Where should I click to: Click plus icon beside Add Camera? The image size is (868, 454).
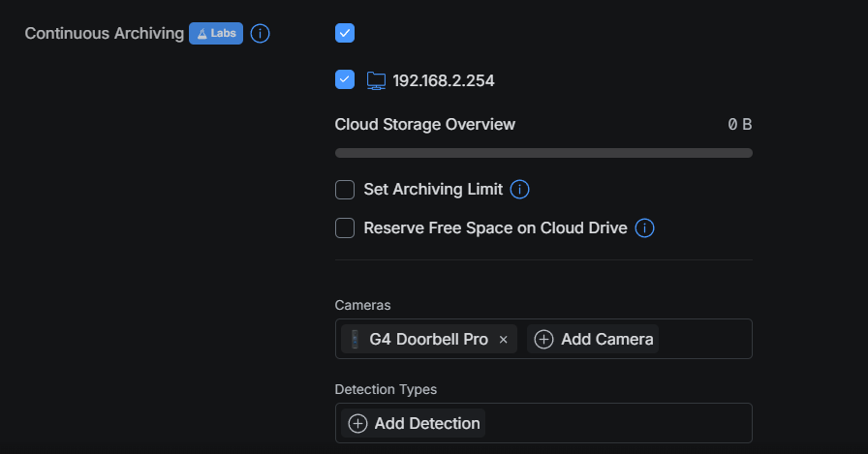pyautogui.click(x=543, y=339)
